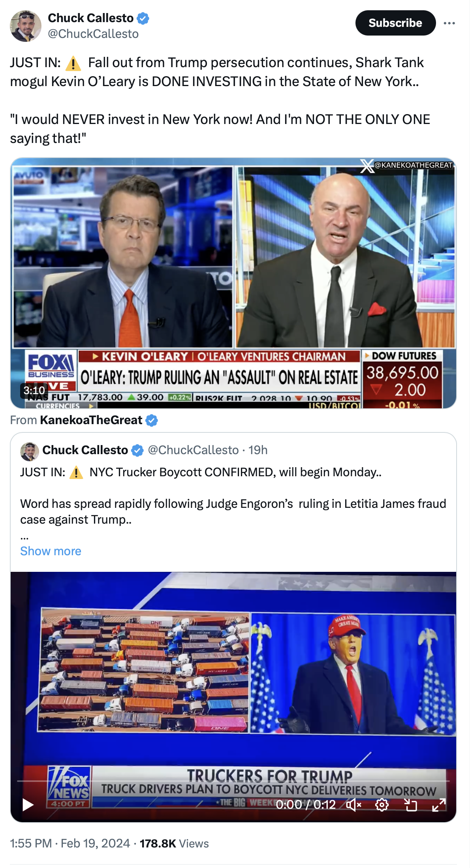This screenshot has height=868, width=470.
Task: Expand quoted tweet with Show more
Action: (x=51, y=551)
